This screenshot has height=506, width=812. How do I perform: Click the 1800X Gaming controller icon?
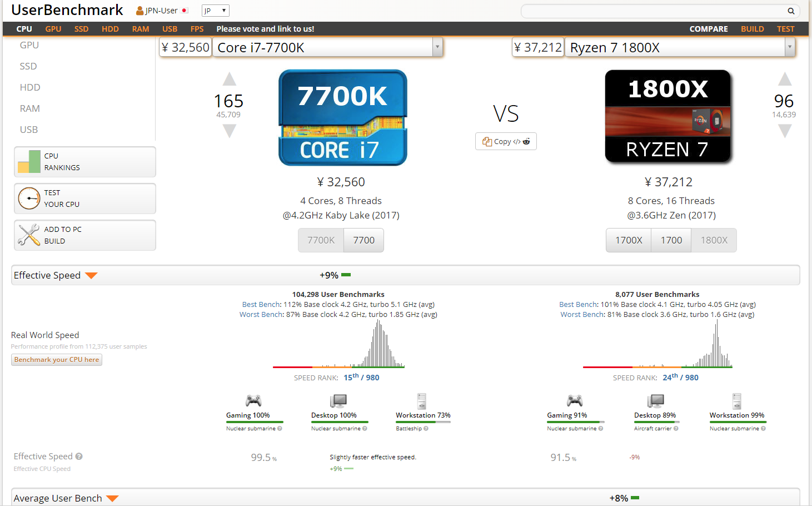click(x=575, y=401)
